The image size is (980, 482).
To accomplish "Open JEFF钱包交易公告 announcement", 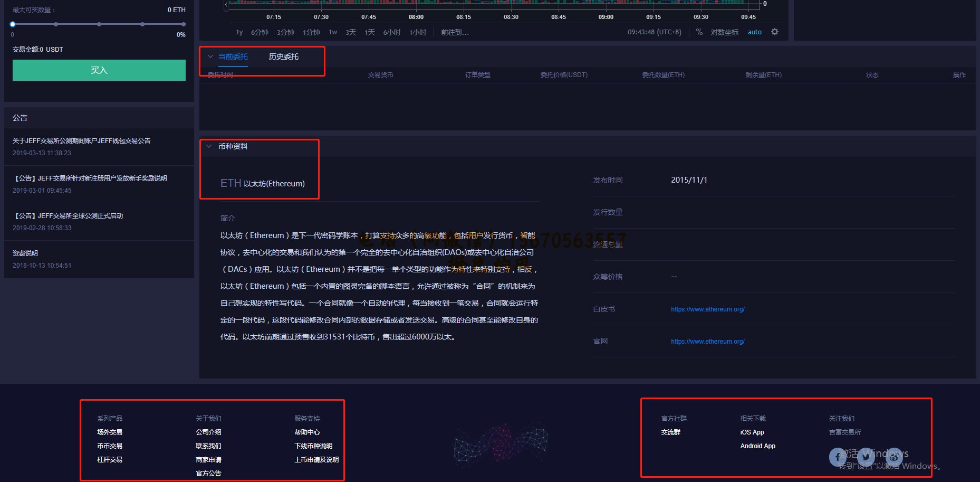I will pos(82,141).
